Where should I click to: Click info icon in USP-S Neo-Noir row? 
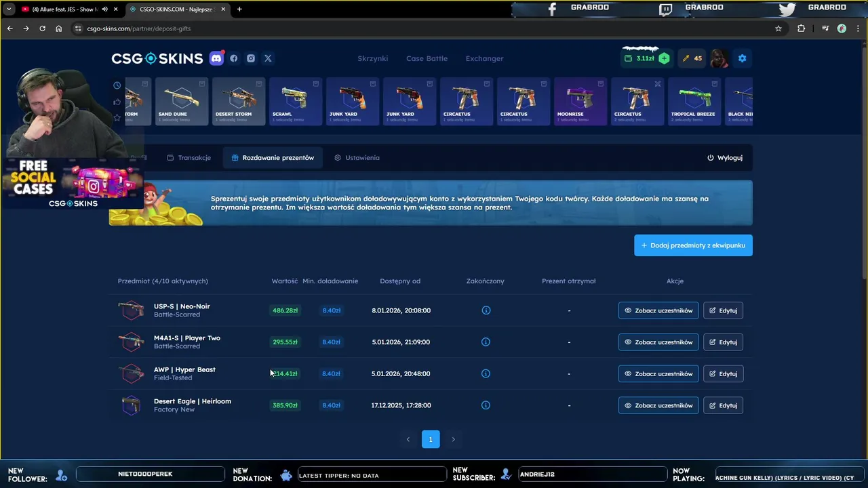[x=486, y=310]
